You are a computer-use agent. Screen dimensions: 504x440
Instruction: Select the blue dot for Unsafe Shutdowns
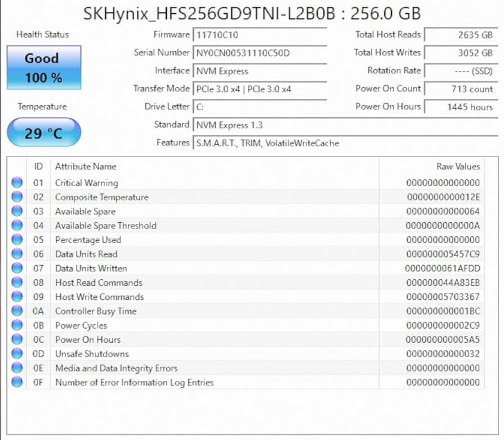coord(17,354)
